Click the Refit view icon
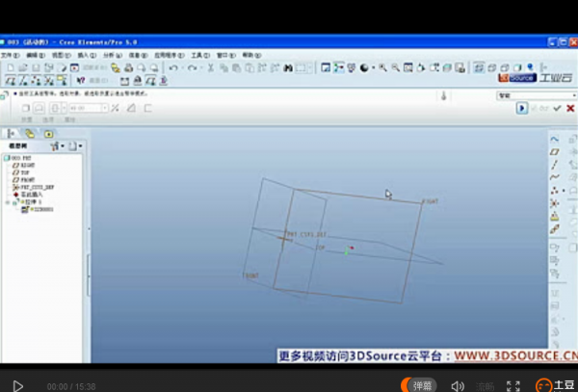Viewport: 578px width, 392px height. point(408,67)
